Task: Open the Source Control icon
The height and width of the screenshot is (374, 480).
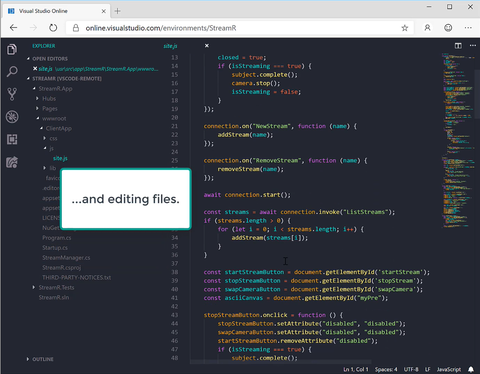Action: (x=12, y=94)
